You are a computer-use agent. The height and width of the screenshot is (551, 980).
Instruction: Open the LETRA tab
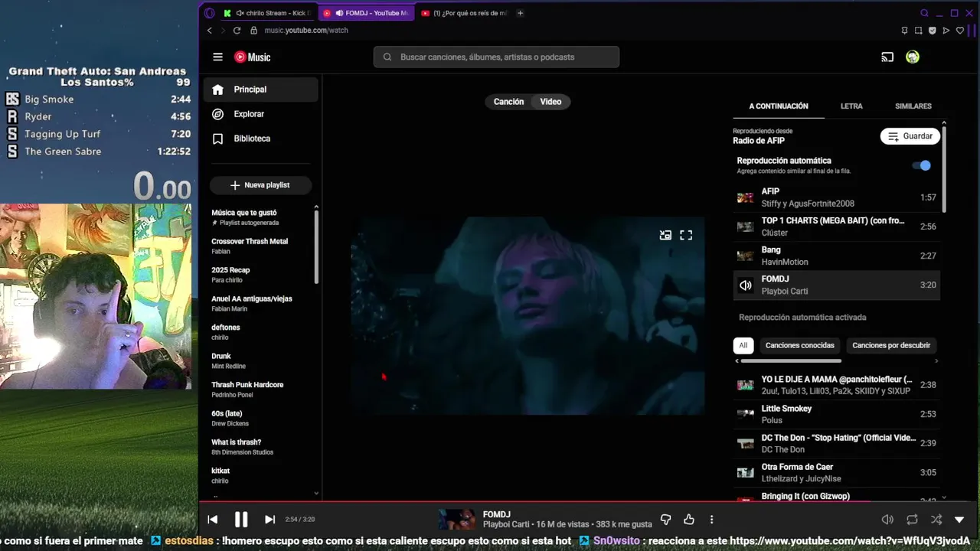pyautogui.click(x=851, y=106)
